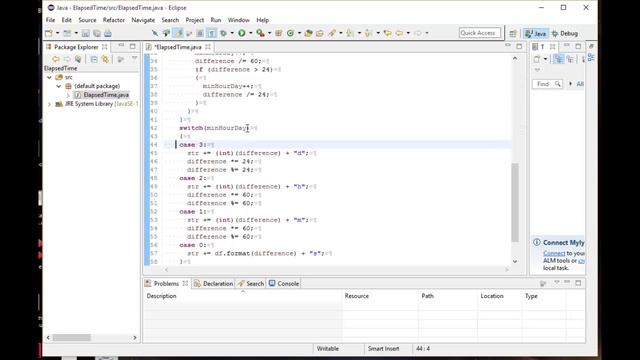Switch to the Declaration tab
Screen dimensions: 640x360
[x=213, y=283]
